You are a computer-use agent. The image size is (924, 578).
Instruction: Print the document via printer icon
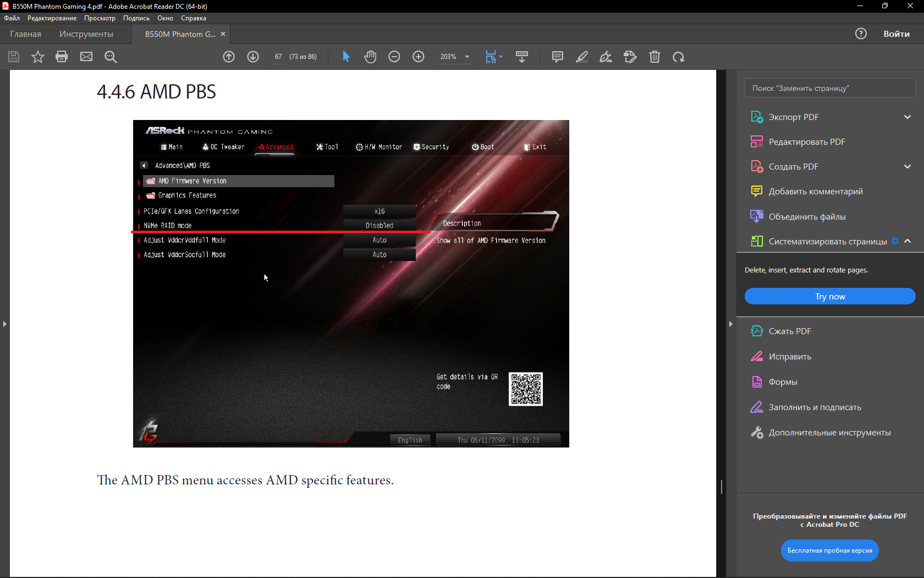62,57
